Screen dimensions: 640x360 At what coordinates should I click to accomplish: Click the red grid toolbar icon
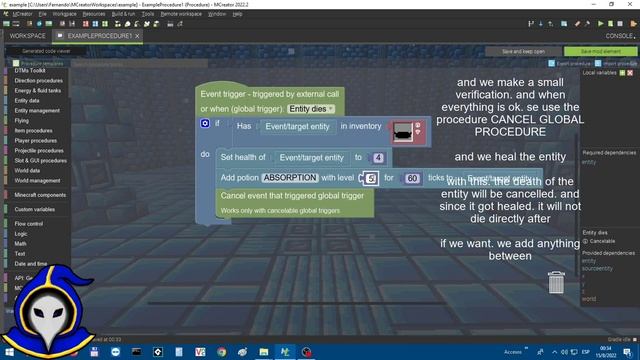pyautogui.click(x=86, y=24)
